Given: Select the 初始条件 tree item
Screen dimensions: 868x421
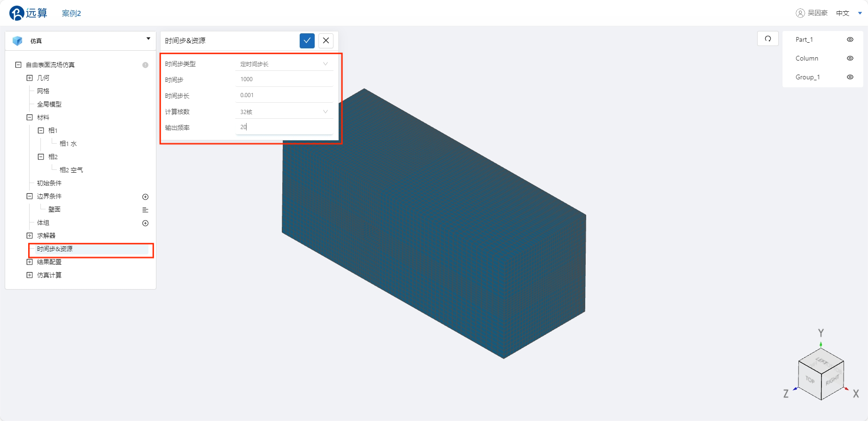Looking at the screenshot, I should [49, 183].
